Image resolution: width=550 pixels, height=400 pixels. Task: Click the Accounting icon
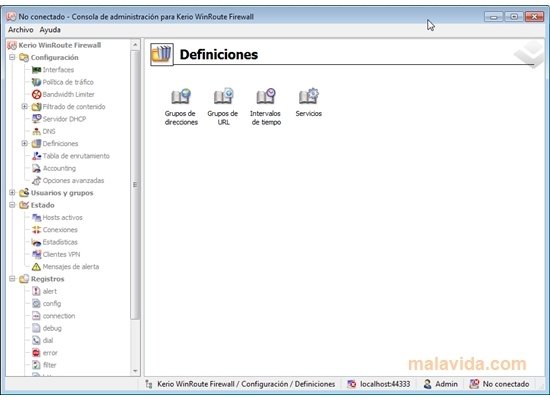pos(36,168)
